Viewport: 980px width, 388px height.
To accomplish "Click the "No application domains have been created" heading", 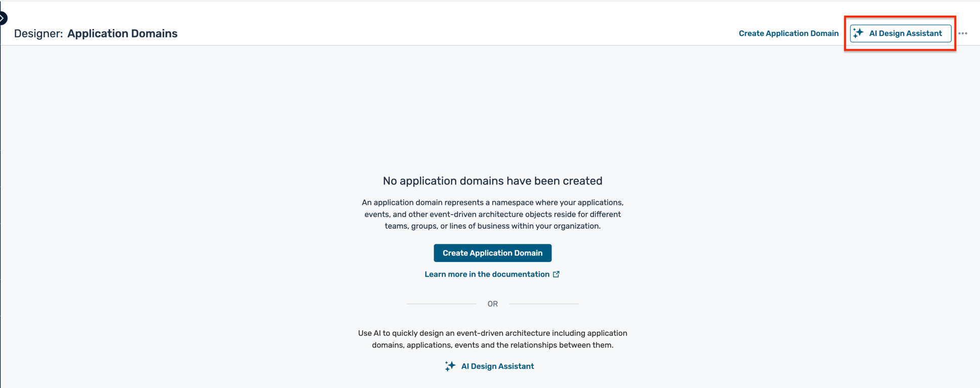I will 492,181.
